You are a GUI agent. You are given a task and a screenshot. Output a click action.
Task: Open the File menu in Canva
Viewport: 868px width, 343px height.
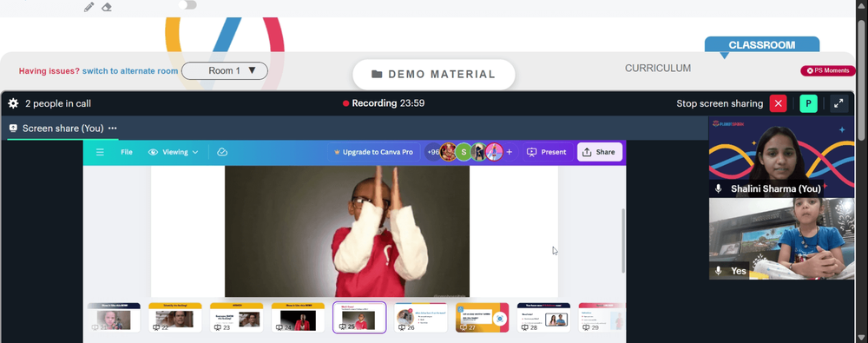click(127, 152)
